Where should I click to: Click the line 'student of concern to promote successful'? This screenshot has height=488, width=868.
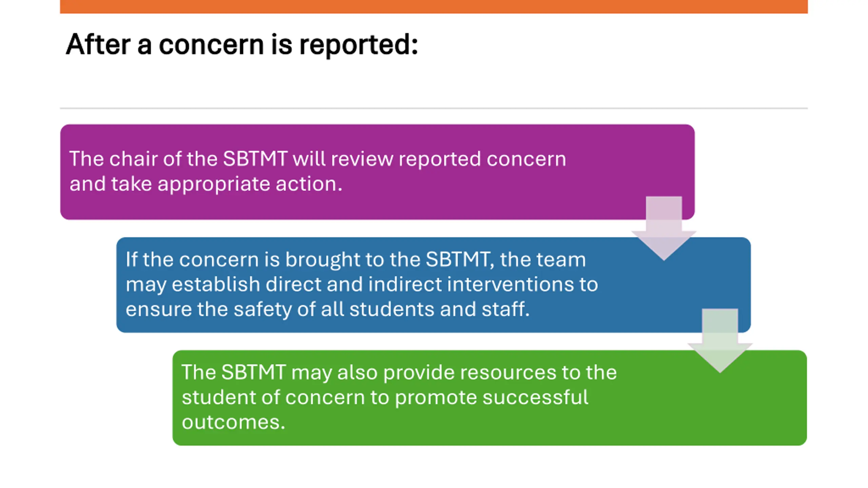385,397
